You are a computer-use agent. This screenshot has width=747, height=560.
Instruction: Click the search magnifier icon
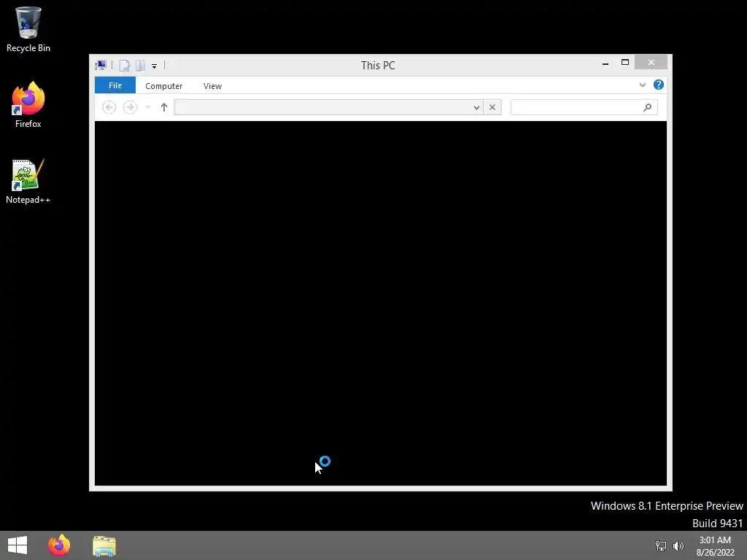648,107
